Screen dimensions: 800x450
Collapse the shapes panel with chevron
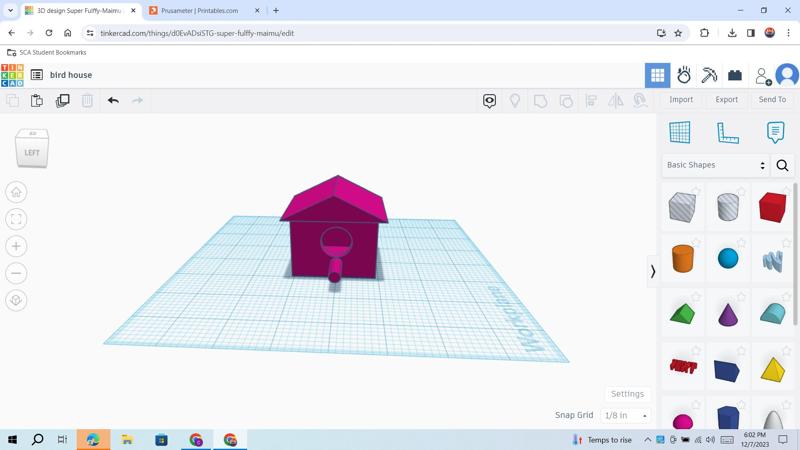[653, 271]
